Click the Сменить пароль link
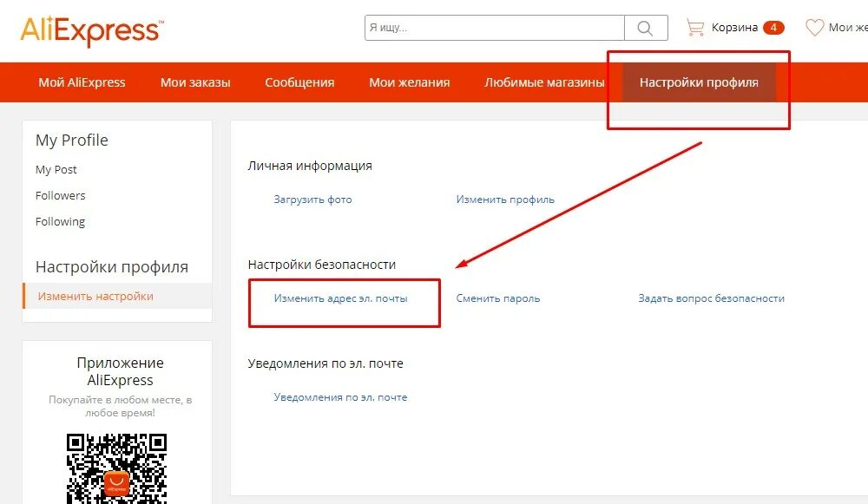 498,298
